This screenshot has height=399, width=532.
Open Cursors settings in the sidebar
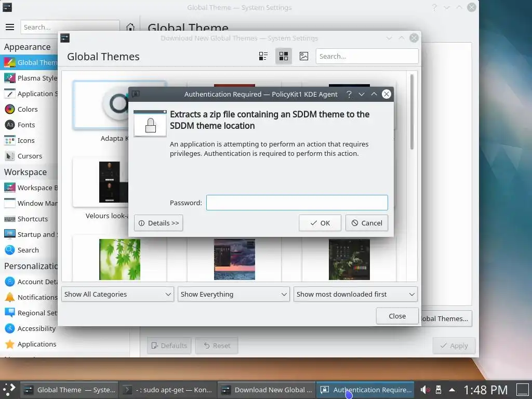(x=29, y=156)
